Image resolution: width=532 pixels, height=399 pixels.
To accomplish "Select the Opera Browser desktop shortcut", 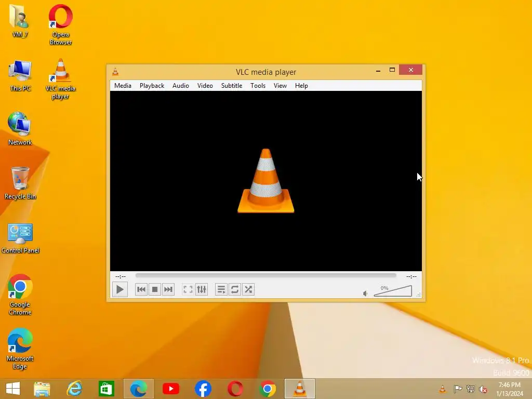I will 60,24.
